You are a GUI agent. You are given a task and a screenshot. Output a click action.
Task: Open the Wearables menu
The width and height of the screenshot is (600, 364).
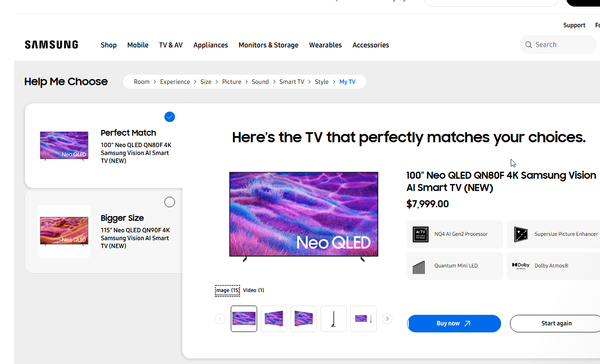click(325, 45)
